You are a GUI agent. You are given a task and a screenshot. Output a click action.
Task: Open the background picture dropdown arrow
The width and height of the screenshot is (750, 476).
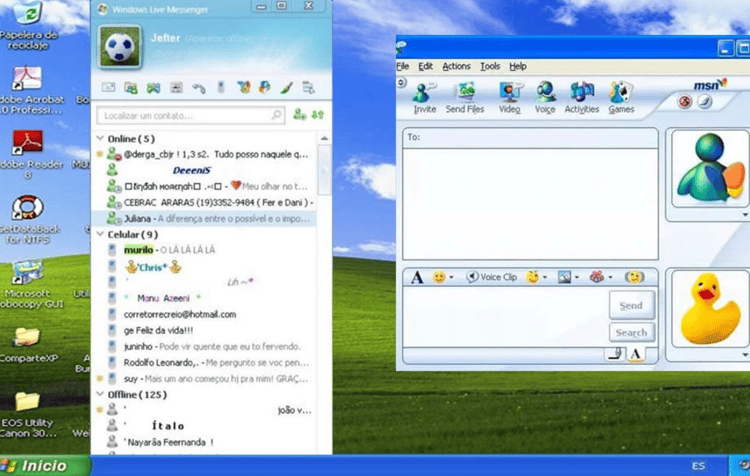577,277
